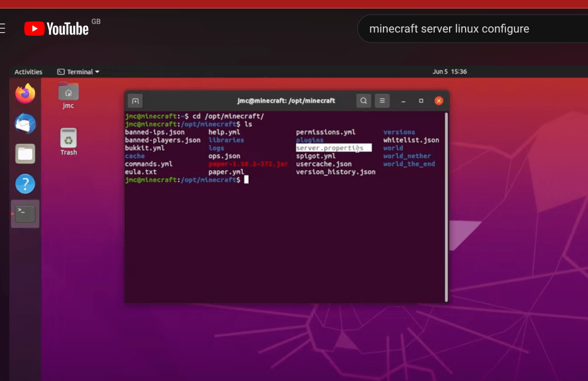Click banned-players.json in the listing
This screenshot has height=381, width=588.
point(163,140)
